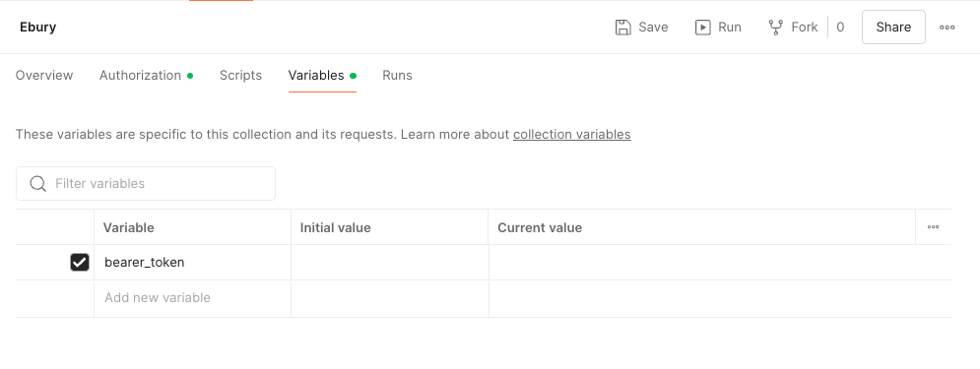
Task: Click the magnifier icon in filter box
Action: (38, 184)
